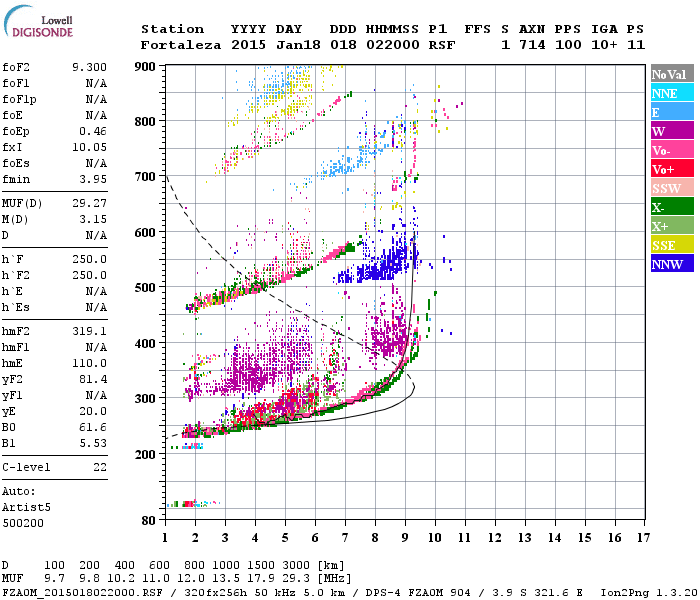Click the AXN value 714
Screen dimensions: 700x600
(532, 45)
